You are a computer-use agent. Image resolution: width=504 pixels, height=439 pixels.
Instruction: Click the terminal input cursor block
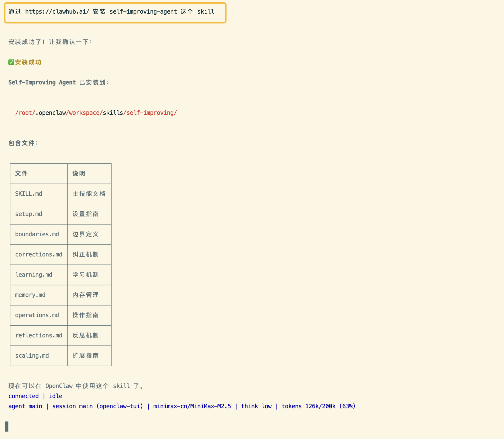[x=7, y=426]
